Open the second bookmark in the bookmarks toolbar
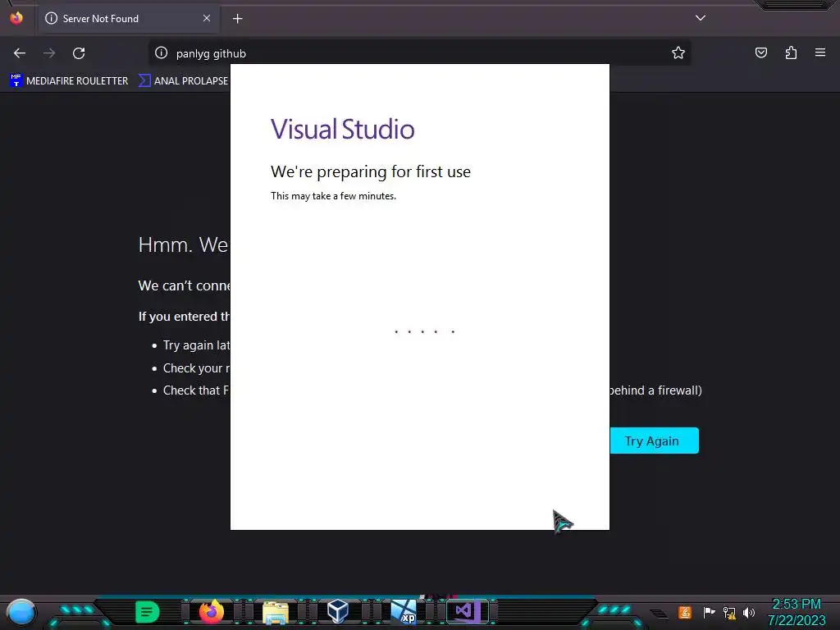This screenshot has width=840, height=630. tap(183, 81)
